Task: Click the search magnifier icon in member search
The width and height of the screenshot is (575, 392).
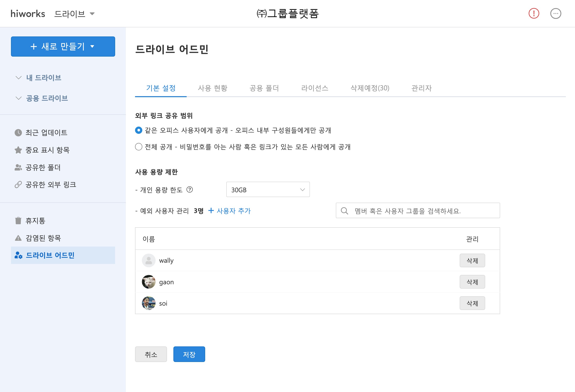Action: pos(344,211)
